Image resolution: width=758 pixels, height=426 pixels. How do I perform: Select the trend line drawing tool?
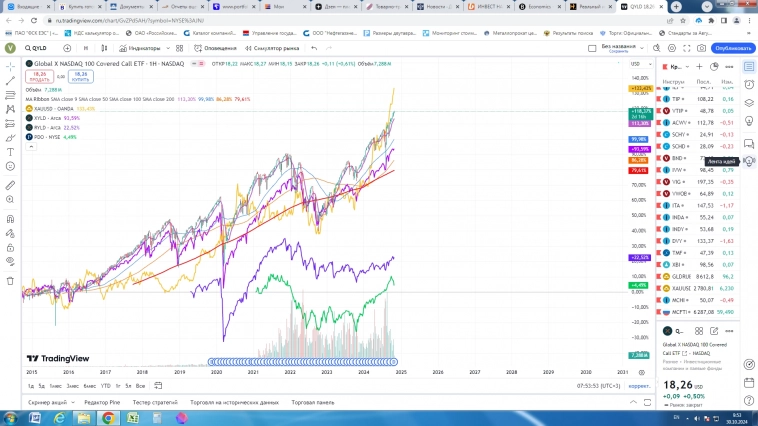10,81
